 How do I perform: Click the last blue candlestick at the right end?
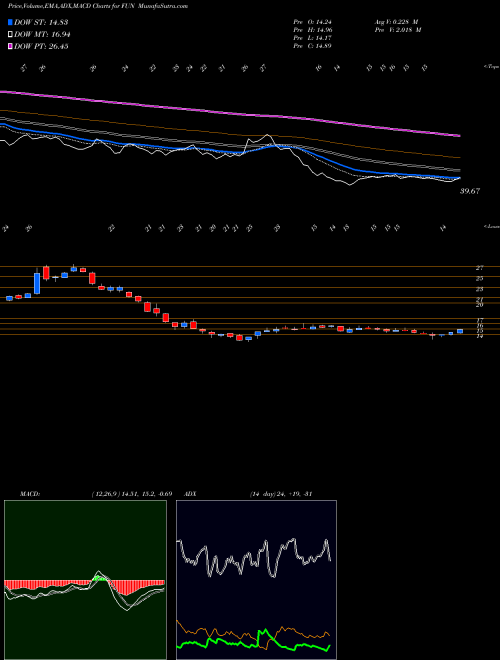point(460,331)
